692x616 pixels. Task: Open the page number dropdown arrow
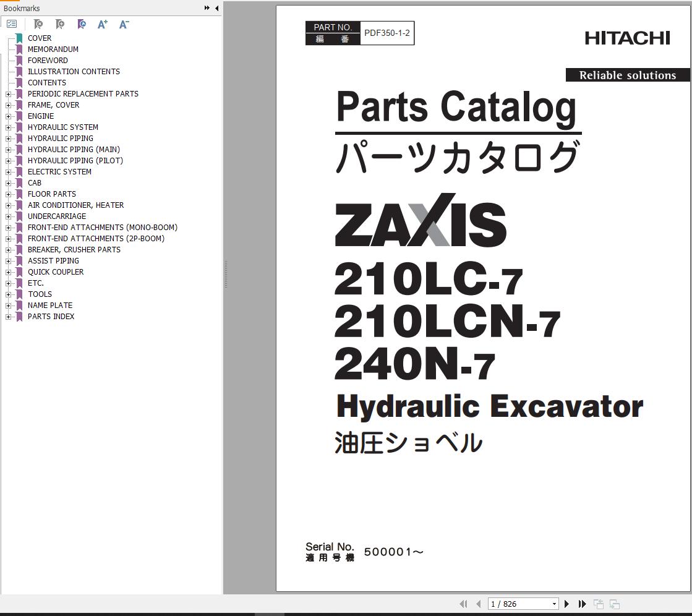(x=554, y=604)
